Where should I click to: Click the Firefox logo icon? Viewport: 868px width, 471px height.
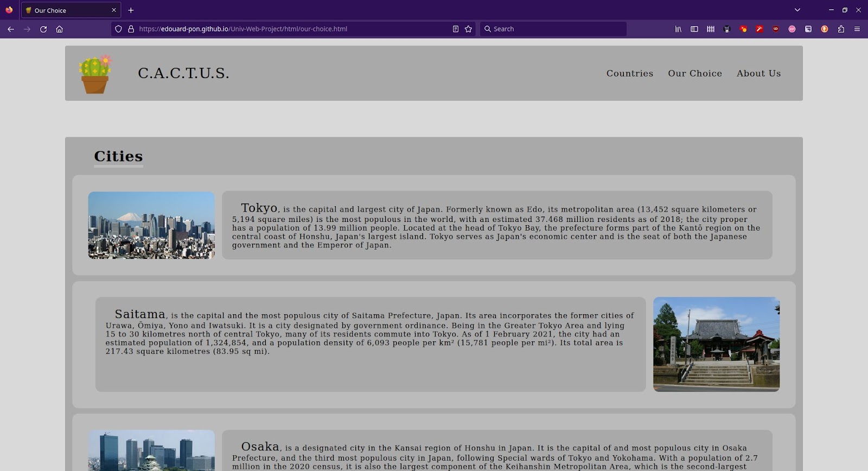pyautogui.click(x=9, y=10)
